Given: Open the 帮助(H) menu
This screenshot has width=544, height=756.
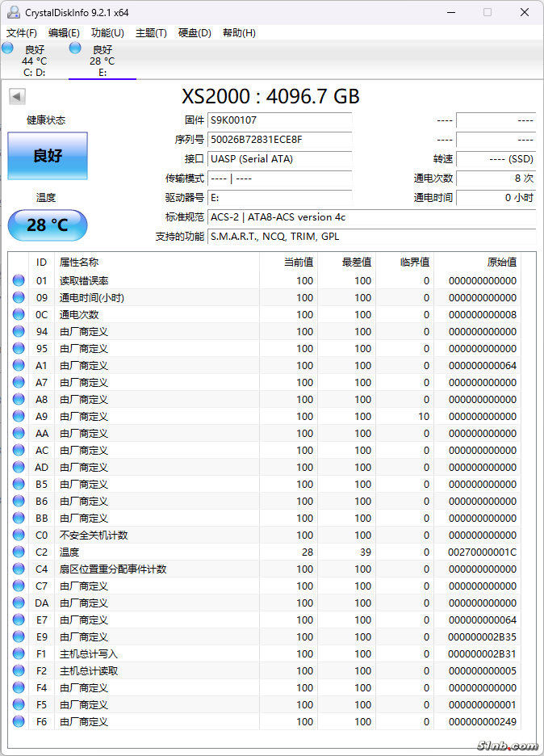Looking at the screenshot, I should [x=239, y=33].
